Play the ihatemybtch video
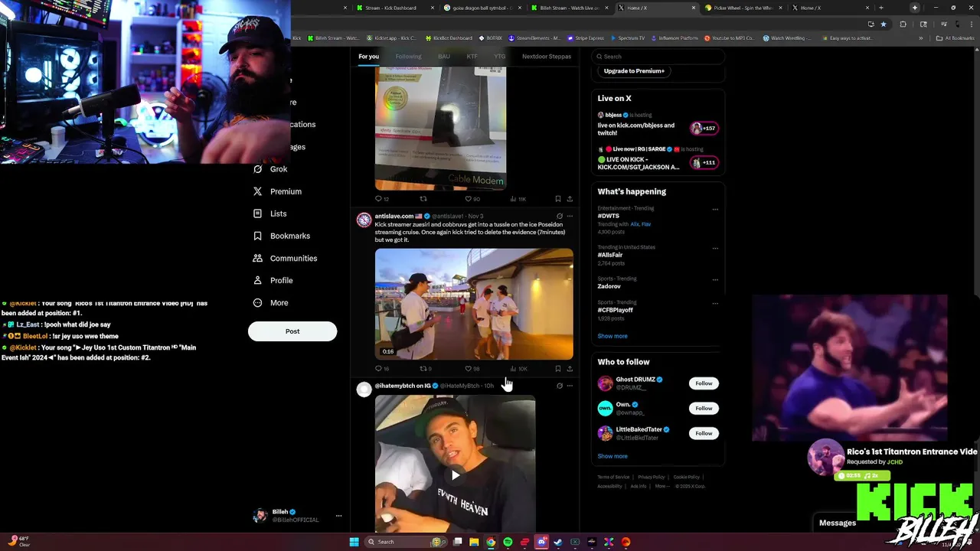The width and height of the screenshot is (980, 551). (455, 475)
